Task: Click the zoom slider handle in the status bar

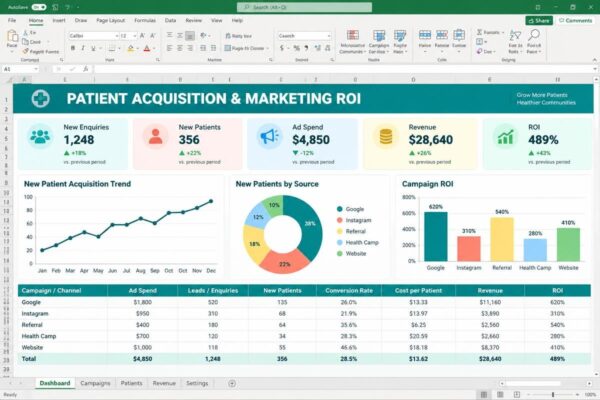Action: (553, 394)
